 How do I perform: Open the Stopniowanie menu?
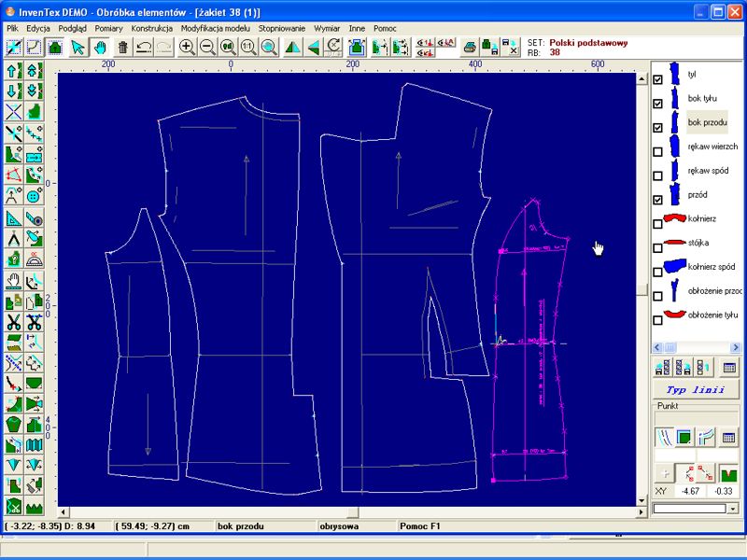click(282, 29)
